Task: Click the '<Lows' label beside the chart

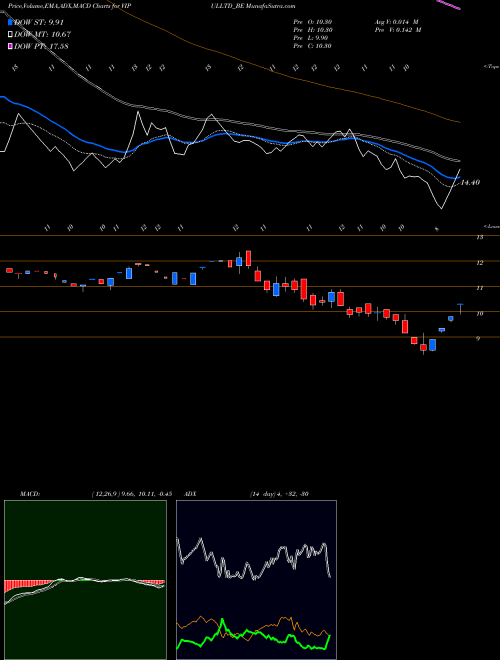Action: [492, 226]
